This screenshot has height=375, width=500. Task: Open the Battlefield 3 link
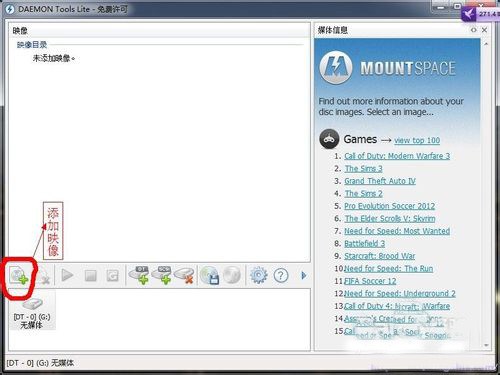365,244
